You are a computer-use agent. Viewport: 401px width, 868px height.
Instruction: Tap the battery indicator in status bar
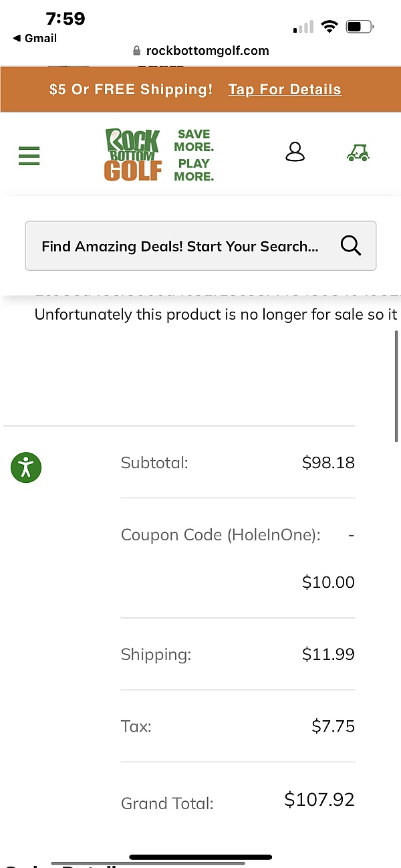360,27
